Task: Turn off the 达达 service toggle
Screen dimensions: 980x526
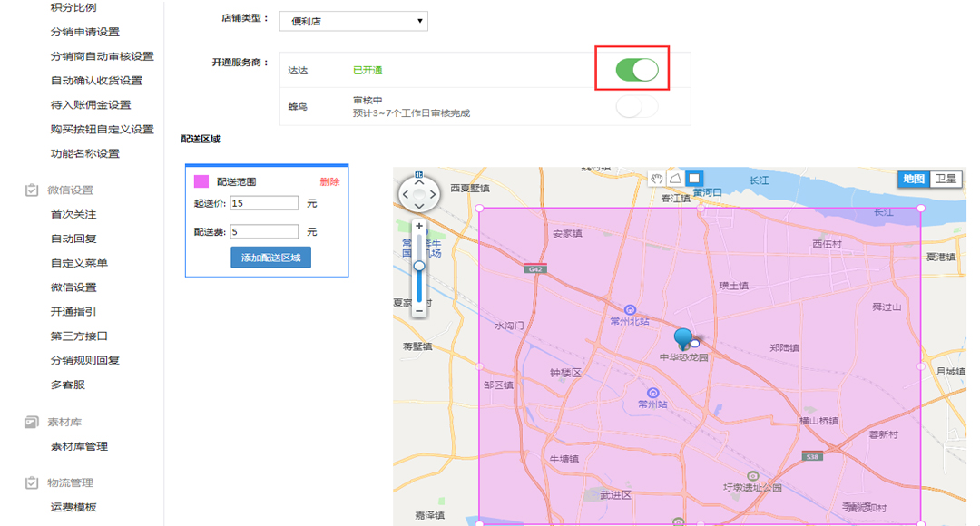Action: 636,70
